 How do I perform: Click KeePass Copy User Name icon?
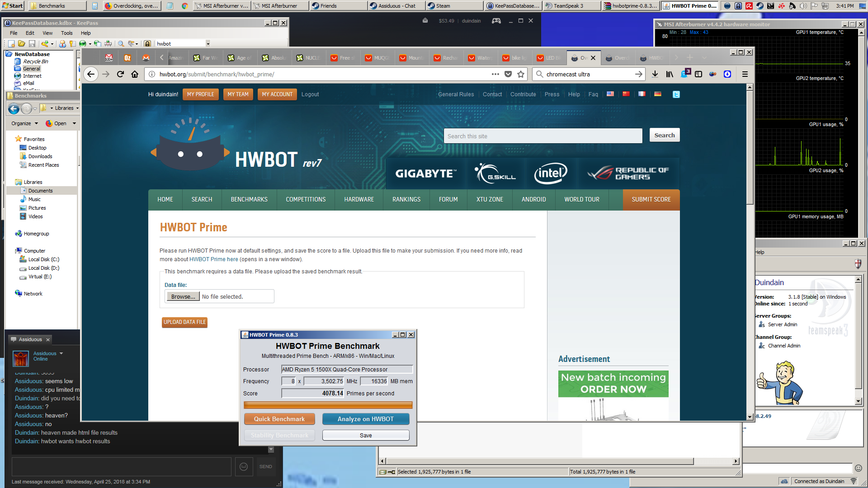coord(62,43)
